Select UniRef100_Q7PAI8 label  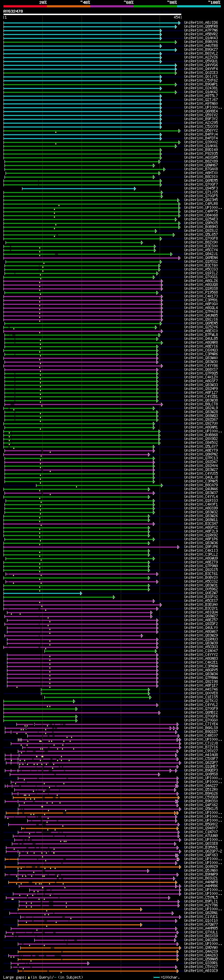pos(201,311)
